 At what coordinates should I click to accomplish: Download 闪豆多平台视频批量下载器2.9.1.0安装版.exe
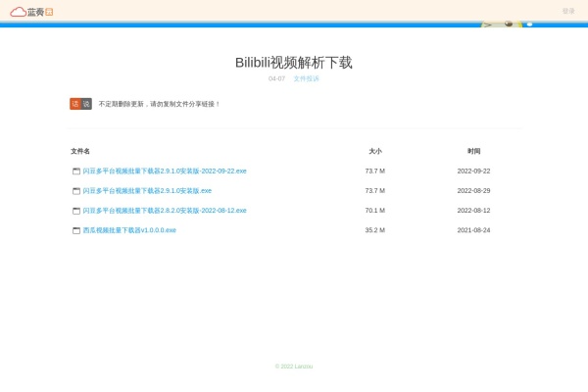pyautogui.click(x=147, y=190)
